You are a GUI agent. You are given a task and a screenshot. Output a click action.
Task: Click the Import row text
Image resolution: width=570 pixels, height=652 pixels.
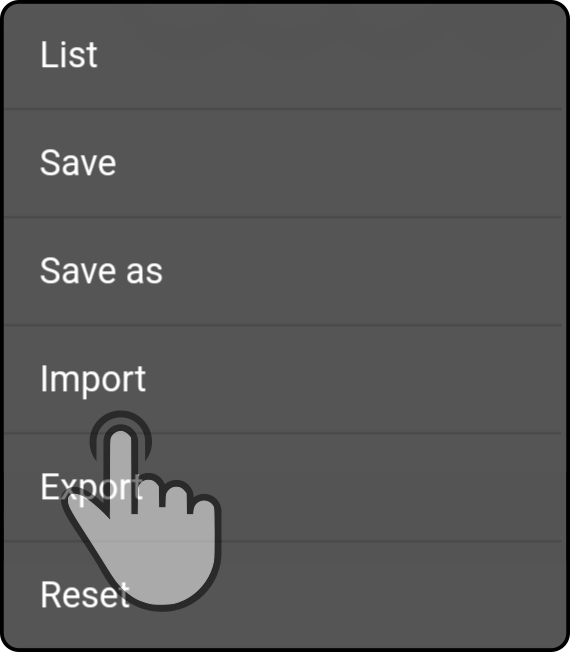[x=93, y=380]
